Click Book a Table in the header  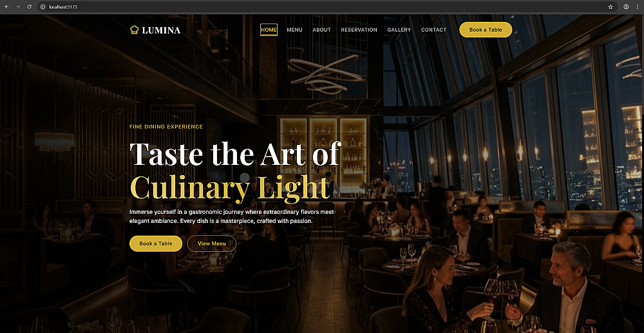[x=486, y=30]
